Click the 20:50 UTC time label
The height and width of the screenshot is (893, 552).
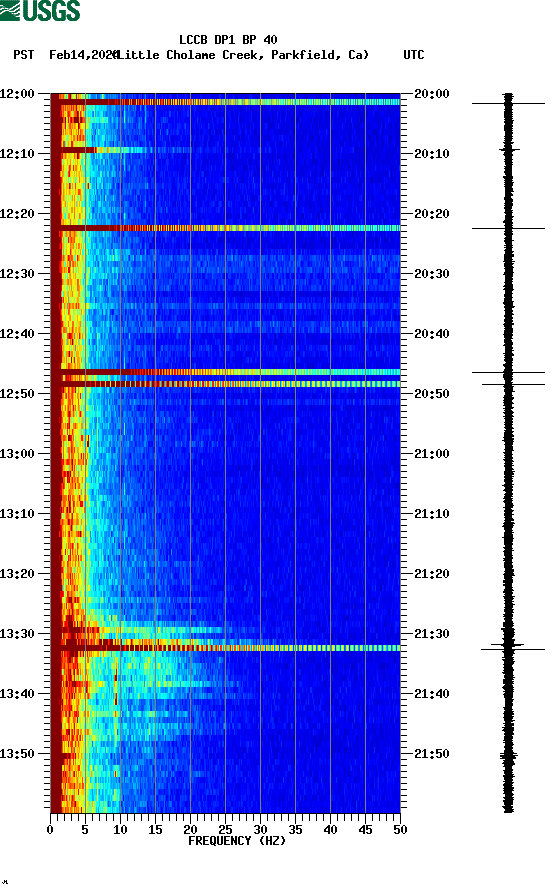pos(432,394)
